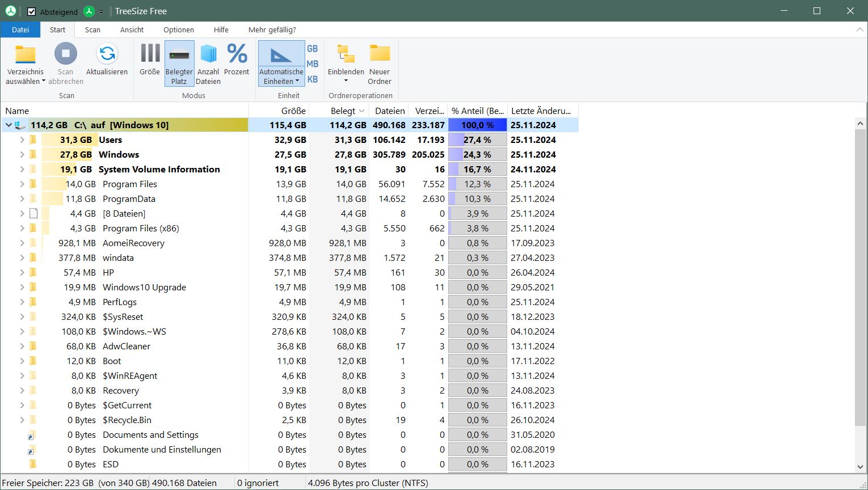868x490 pixels.
Task: Sort by the Größe column header
Action: click(279, 111)
